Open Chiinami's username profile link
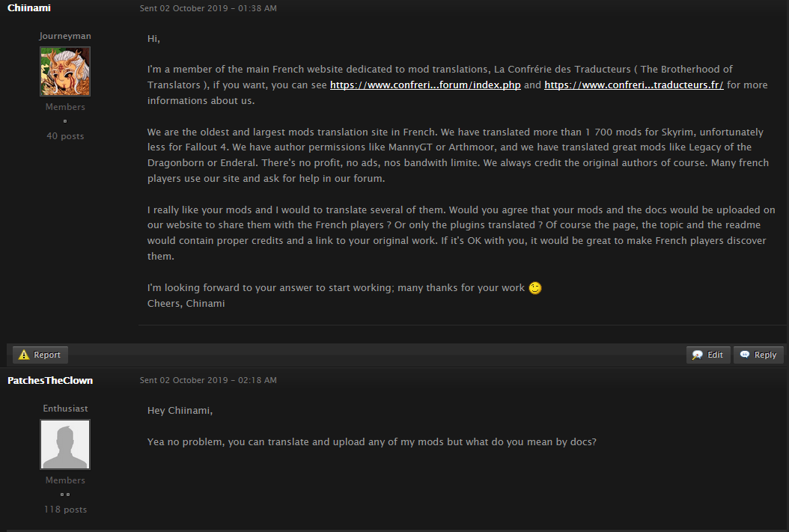The width and height of the screenshot is (789, 532). tap(29, 8)
